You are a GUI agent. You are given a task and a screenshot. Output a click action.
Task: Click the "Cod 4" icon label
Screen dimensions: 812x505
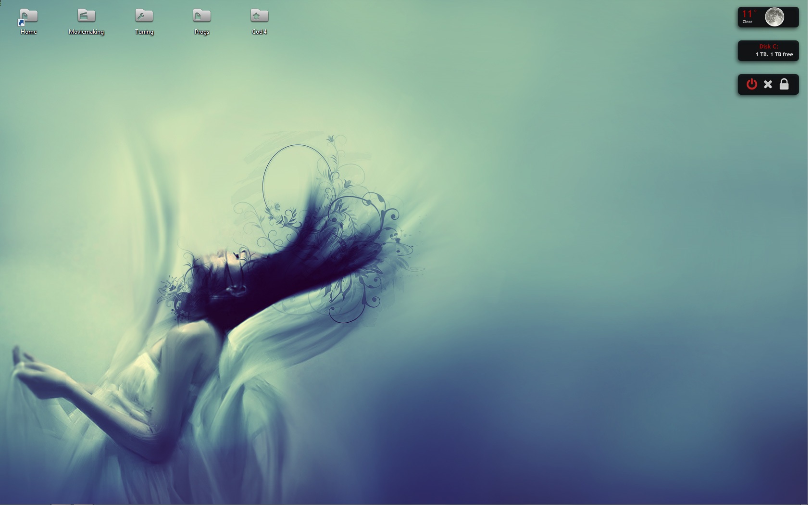[x=260, y=32]
